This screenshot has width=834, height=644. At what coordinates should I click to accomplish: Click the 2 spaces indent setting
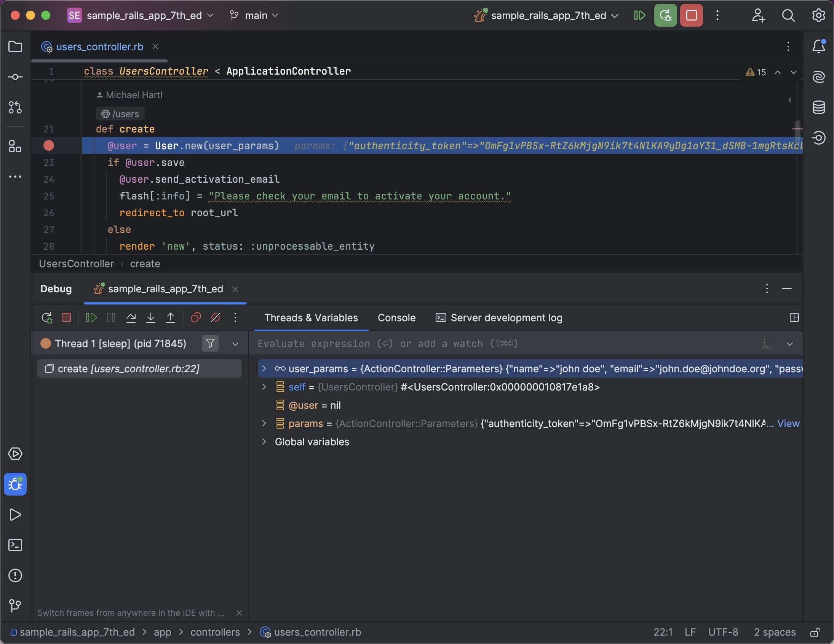coord(775,632)
